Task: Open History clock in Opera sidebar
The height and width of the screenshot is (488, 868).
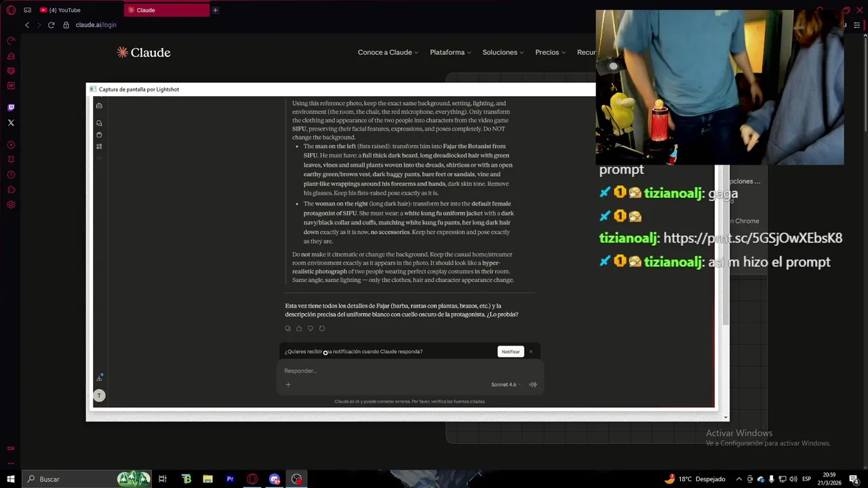Action: pos(11,175)
